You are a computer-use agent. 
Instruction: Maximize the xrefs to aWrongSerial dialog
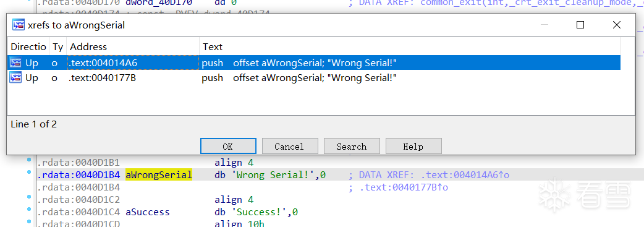[x=580, y=25]
